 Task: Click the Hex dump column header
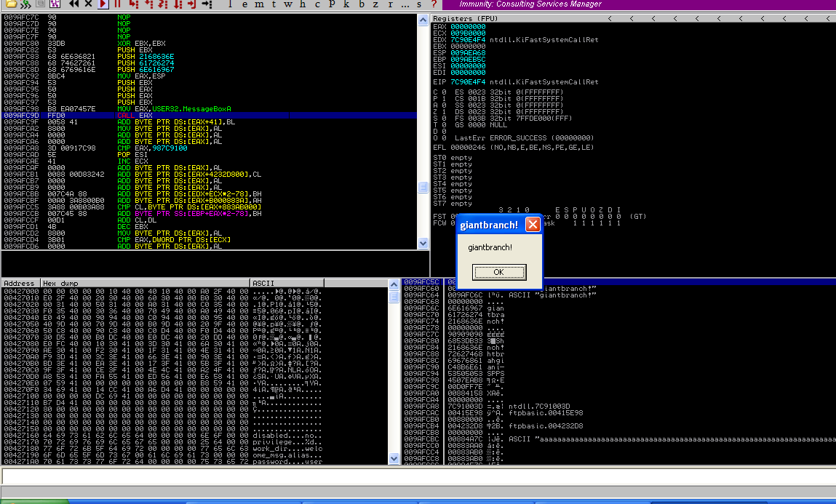click(144, 283)
